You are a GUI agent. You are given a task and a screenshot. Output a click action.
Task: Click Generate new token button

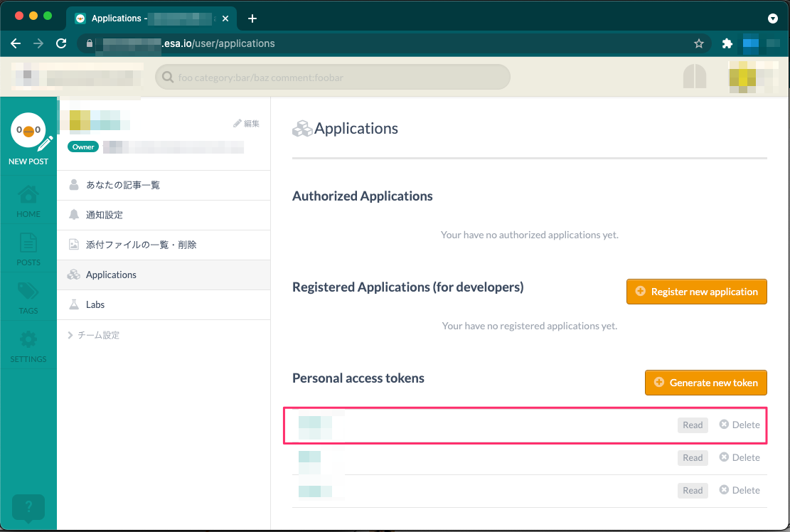(705, 383)
